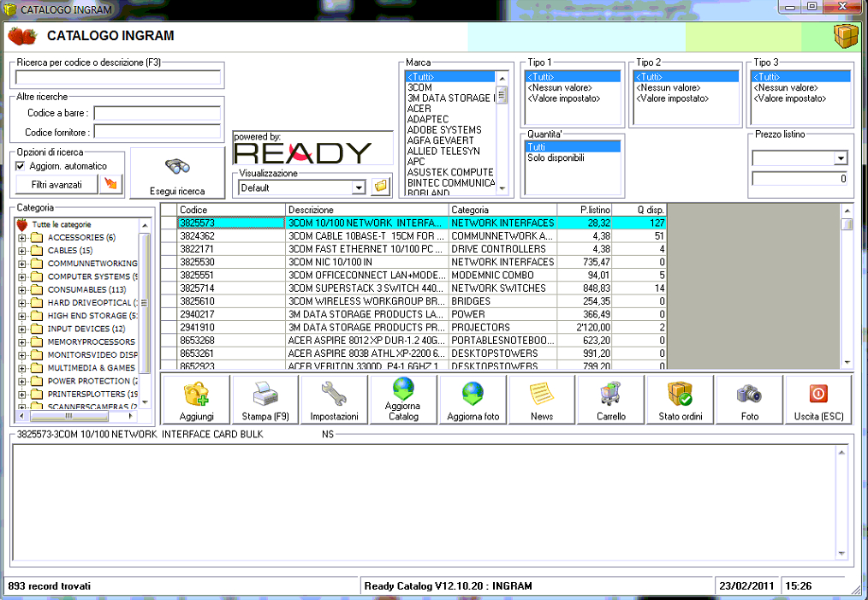The width and height of the screenshot is (868, 600).
Task: Click the Codice a barre field
Action: click(x=158, y=113)
